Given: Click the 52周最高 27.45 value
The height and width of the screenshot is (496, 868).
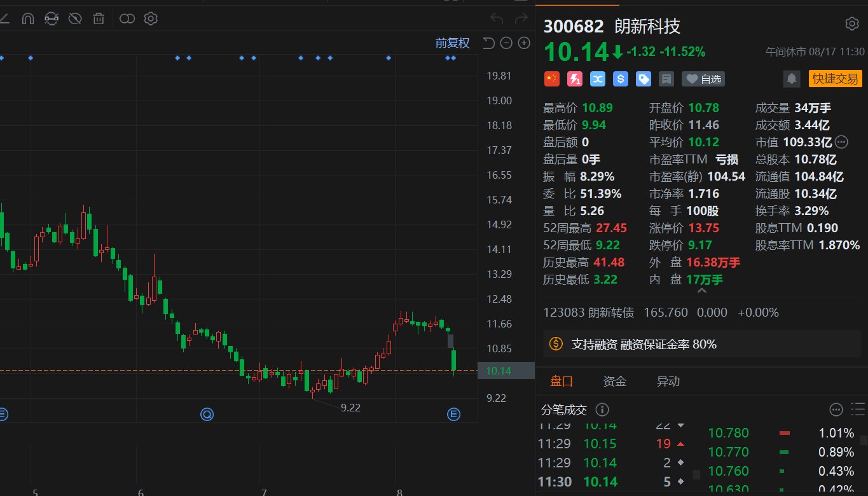Looking at the screenshot, I should 610,228.
